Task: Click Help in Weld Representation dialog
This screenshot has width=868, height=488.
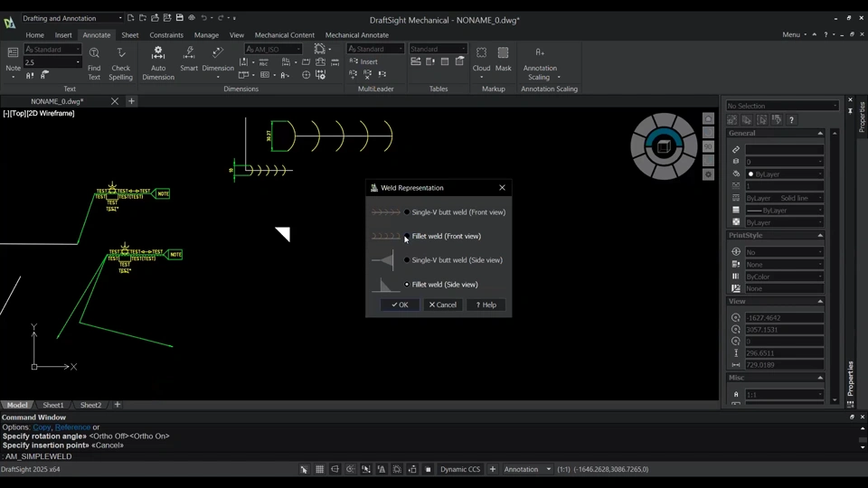Action: (486, 305)
